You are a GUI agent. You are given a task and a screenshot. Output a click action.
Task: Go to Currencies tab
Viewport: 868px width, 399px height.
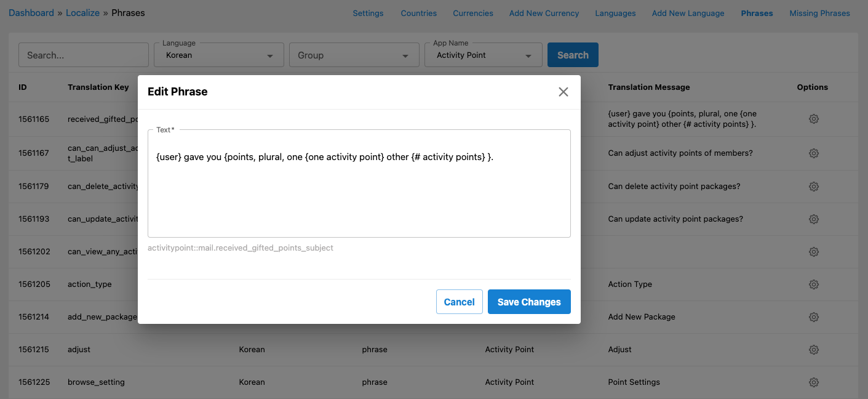[473, 13]
